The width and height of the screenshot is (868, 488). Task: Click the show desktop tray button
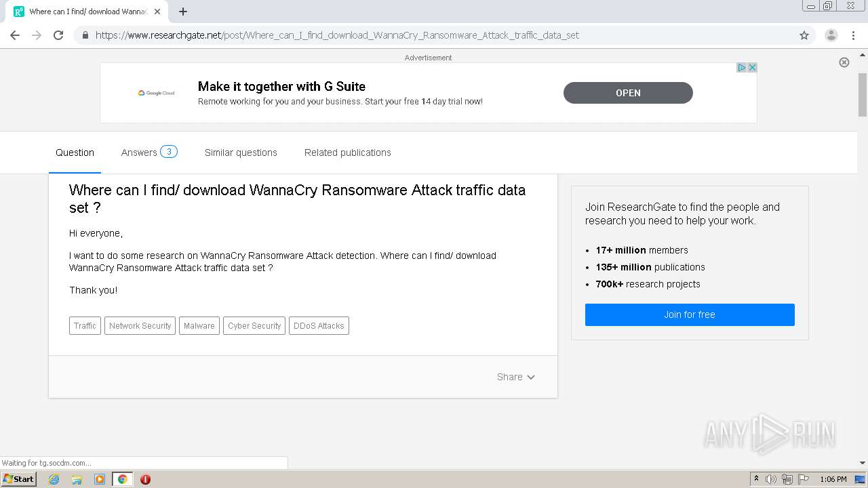861,479
